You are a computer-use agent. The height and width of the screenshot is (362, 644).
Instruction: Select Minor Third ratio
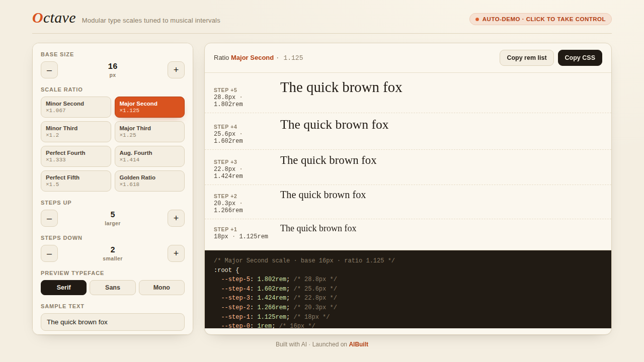[x=76, y=132]
